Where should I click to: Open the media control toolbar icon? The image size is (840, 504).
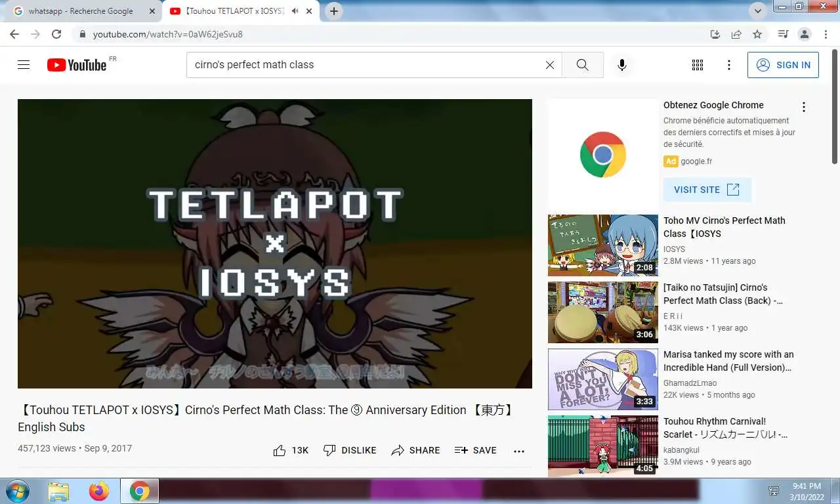[x=783, y=34]
